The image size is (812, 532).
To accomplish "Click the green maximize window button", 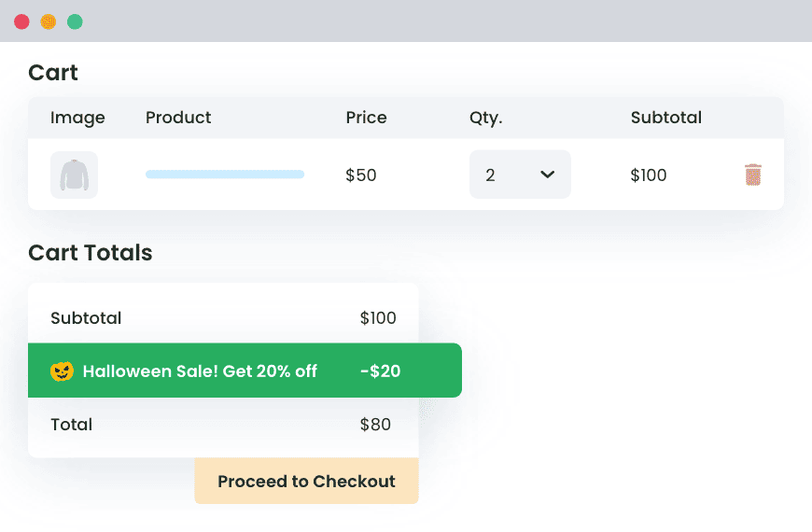I will [75, 21].
